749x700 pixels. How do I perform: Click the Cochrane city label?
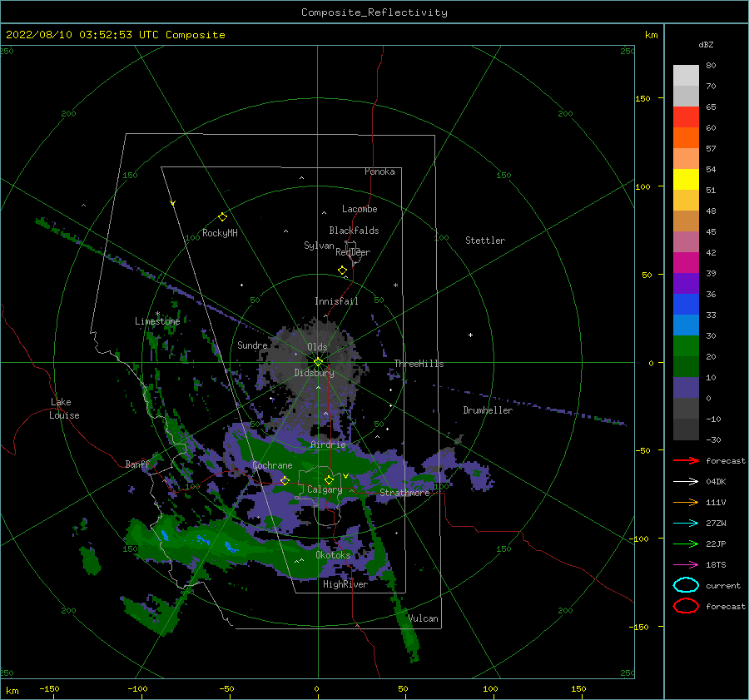tap(272, 465)
